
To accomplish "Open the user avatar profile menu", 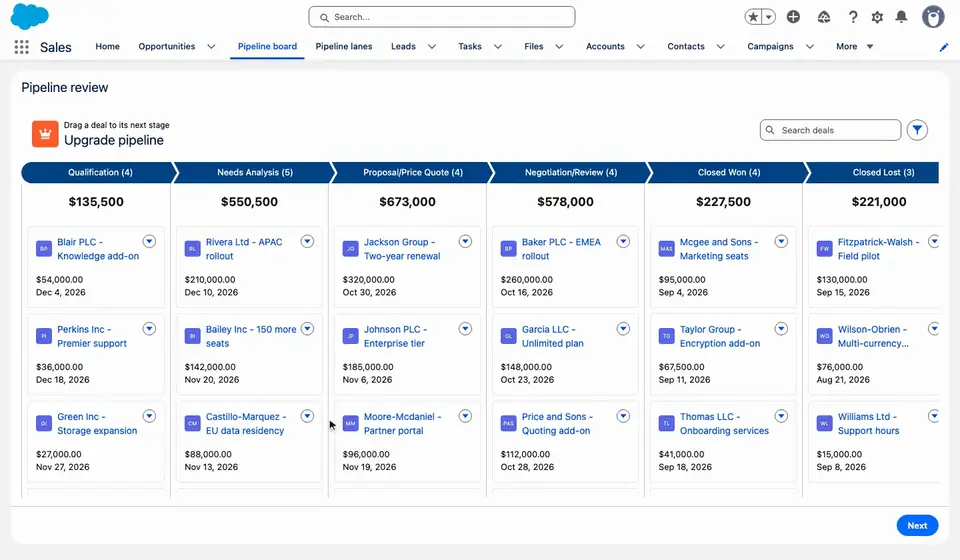I will 932,17.
